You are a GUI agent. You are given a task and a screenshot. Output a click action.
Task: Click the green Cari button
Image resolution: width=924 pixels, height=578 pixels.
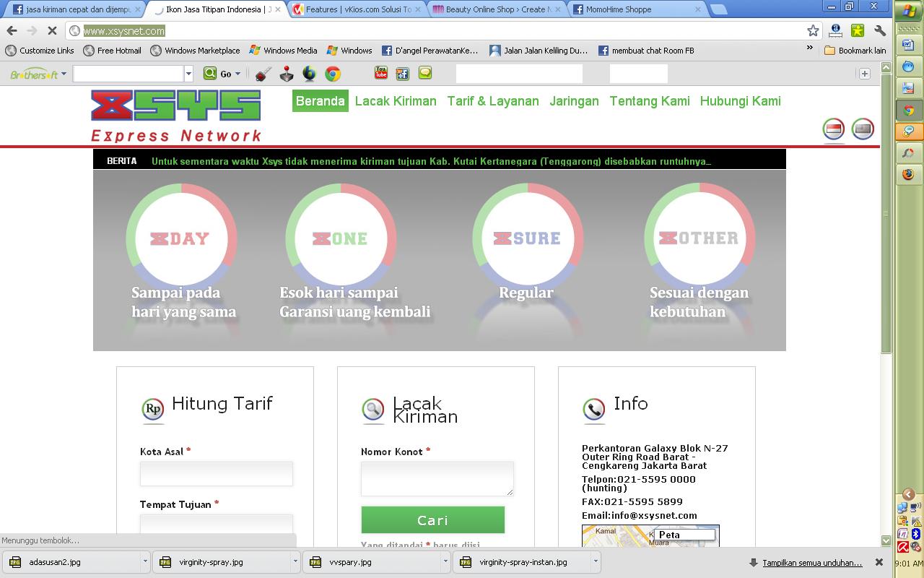click(x=432, y=520)
